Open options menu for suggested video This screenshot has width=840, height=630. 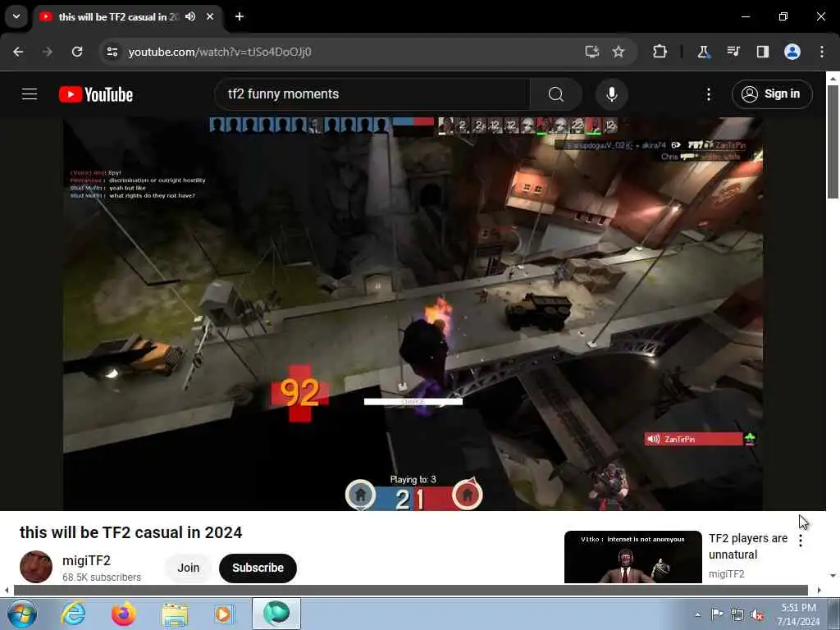[801, 541]
